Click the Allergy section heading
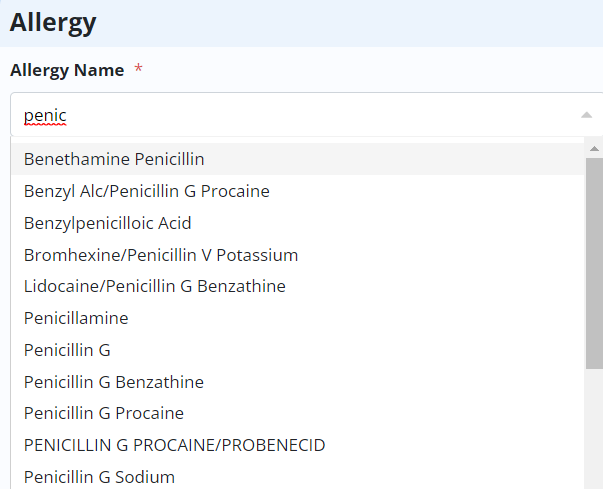This screenshot has height=489, width=603. [53, 22]
